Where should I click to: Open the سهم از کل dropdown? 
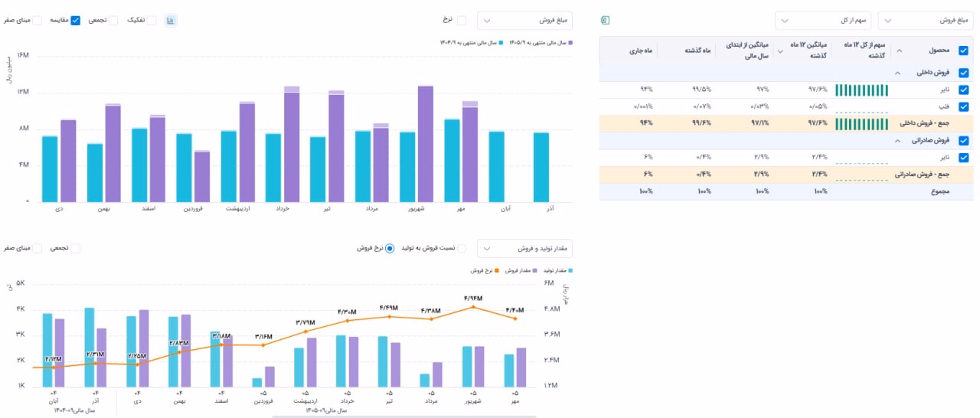tap(822, 20)
